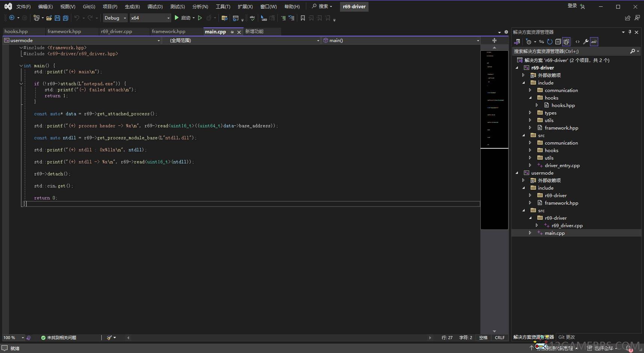This screenshot has width=644, height=353.
Task: Switch to the Git 更改 panel tab
Action: pyautogui.click(x=566, y=337)
